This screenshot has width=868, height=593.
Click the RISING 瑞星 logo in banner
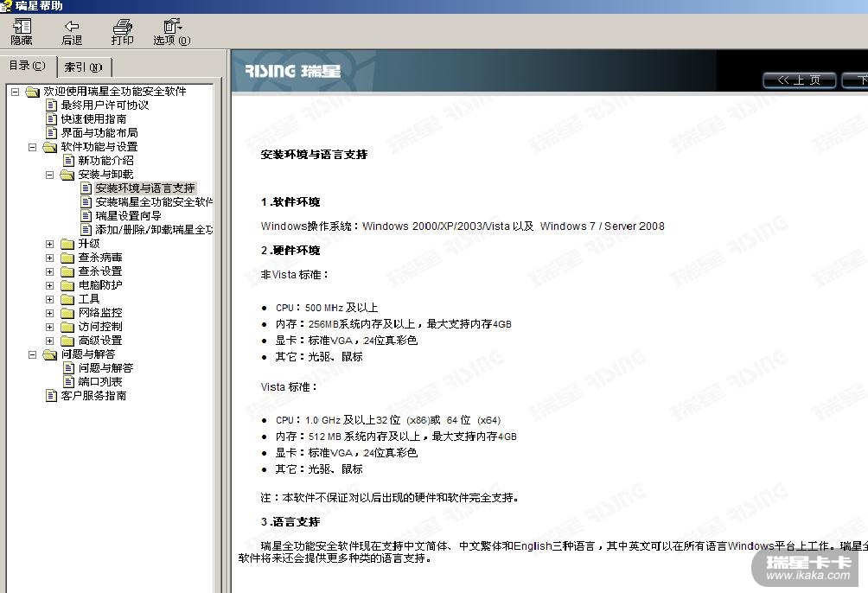(x=292, y=71)
